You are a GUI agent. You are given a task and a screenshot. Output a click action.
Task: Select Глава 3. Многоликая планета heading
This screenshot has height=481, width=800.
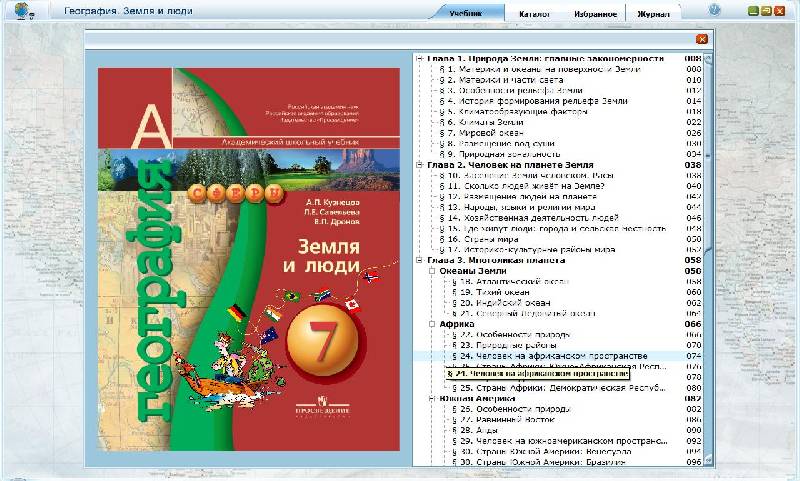pyautogui.click(x=496, y=260)
